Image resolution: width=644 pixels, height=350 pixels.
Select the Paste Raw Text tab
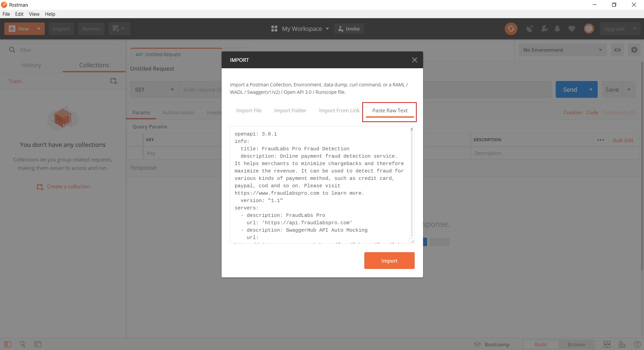pos(390,111)
